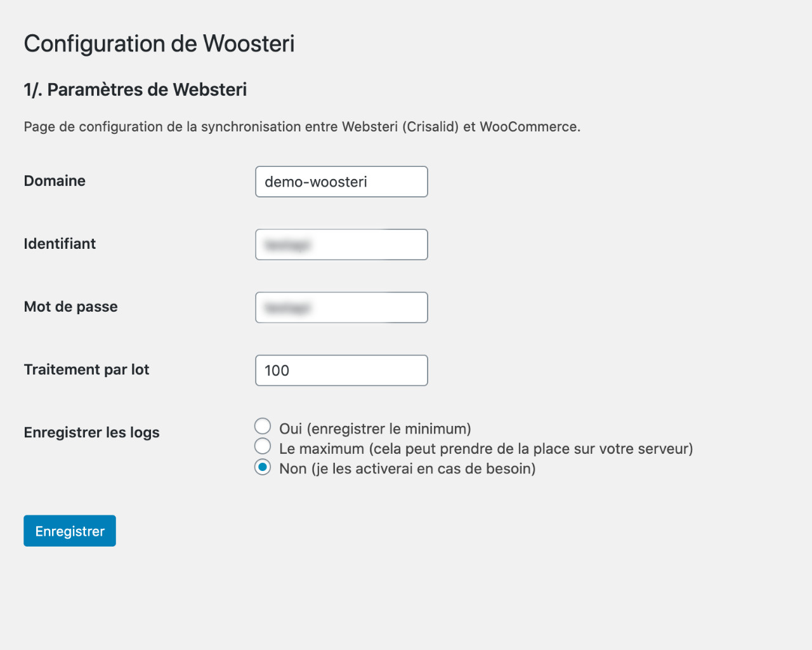Click the Configuration de Woosteri page title
The height and width of the screenshot is (650, 812).
coord(159,44)
